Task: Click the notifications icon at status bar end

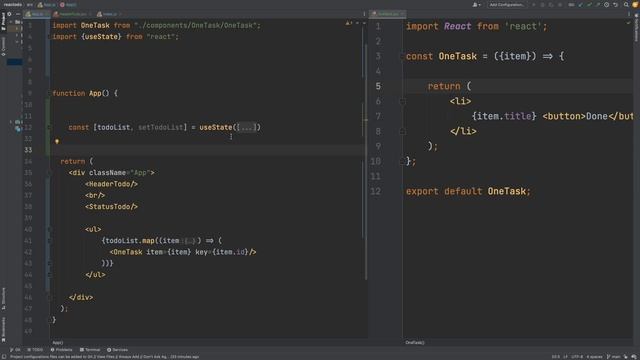Action: pyautogui.click(x=635, y=357)
